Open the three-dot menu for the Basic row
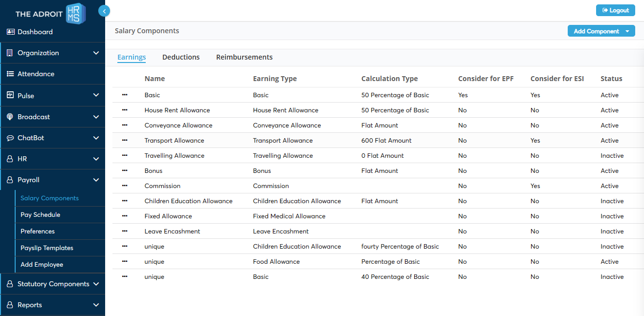644x316 pixels. tap(125, 95)
